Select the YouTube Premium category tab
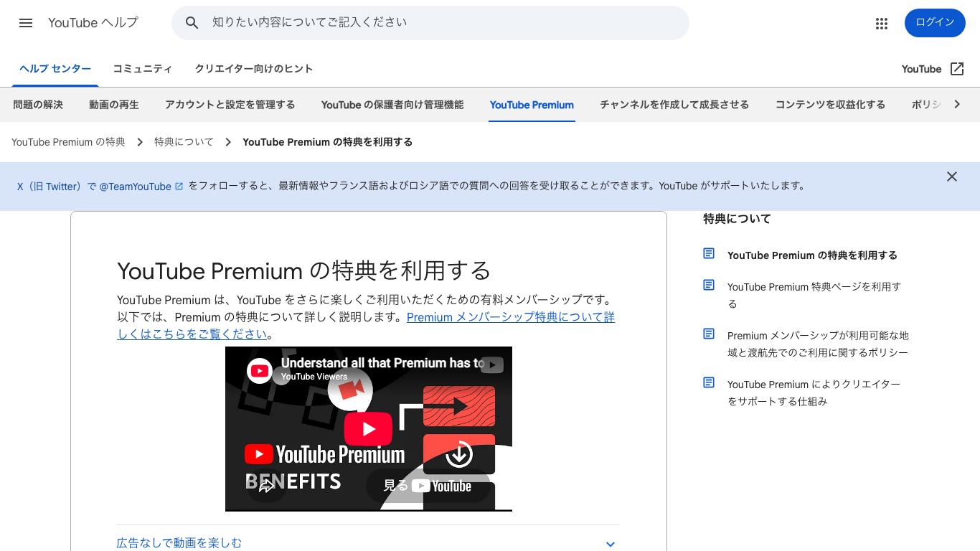Screen dimensions: 980x551 [532, 105]
